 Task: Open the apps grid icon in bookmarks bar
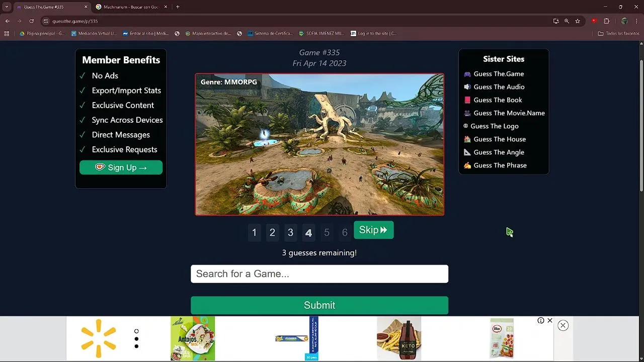click(7, 34)
